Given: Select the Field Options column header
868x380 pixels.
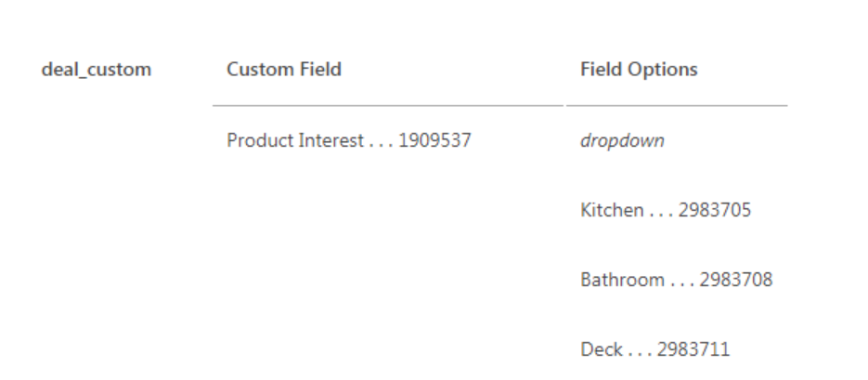Looking at the screenshot, I should point(639,70).
